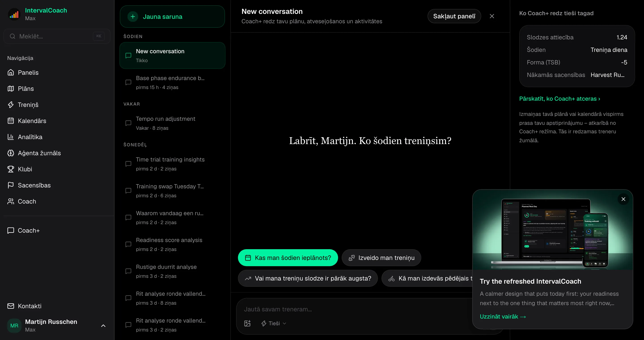This screenshot has height=340, width=644.
Task: Click the image upload icon
Action: pos(247,323)
